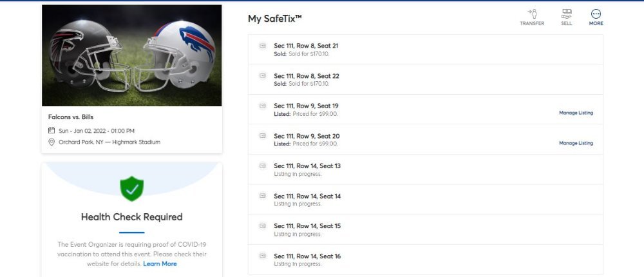
Task: Click the Falcons vs. Bills event title
Action: coord(71,117)
